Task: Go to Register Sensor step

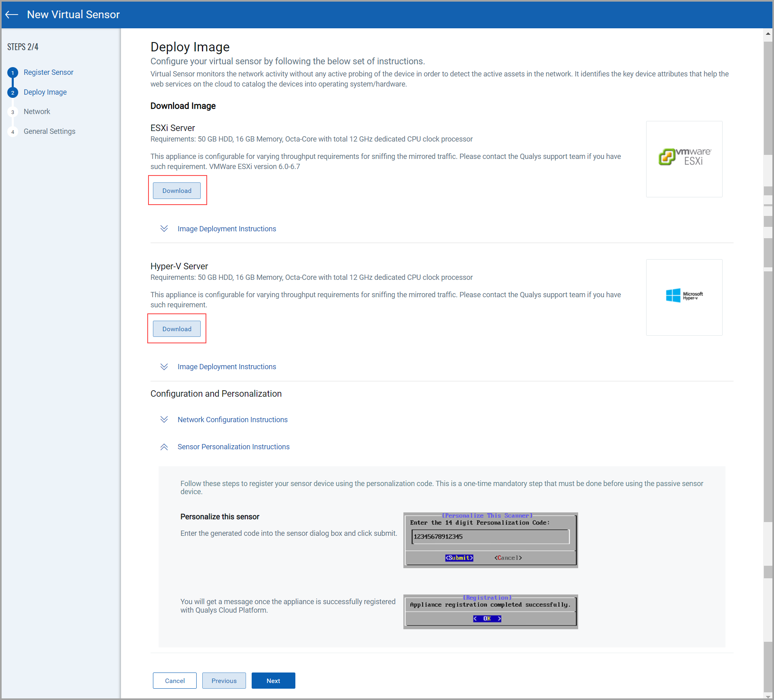Action: (49, 72)
